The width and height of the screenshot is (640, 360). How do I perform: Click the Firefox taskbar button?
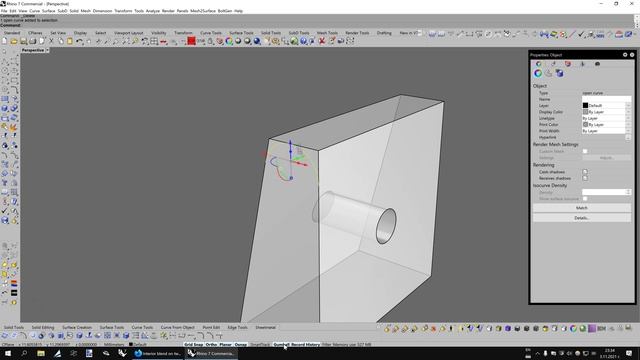pyautogui.click(x=158, y=353)
